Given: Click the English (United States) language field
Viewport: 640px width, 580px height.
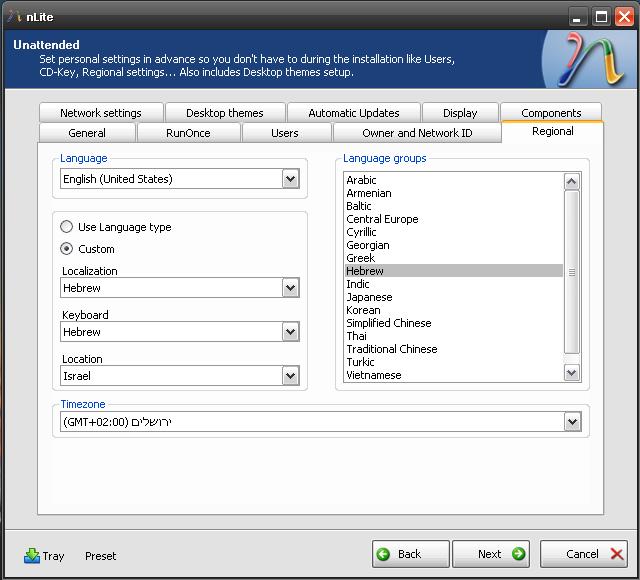Looking at the screenshot, I should point(180,179).
